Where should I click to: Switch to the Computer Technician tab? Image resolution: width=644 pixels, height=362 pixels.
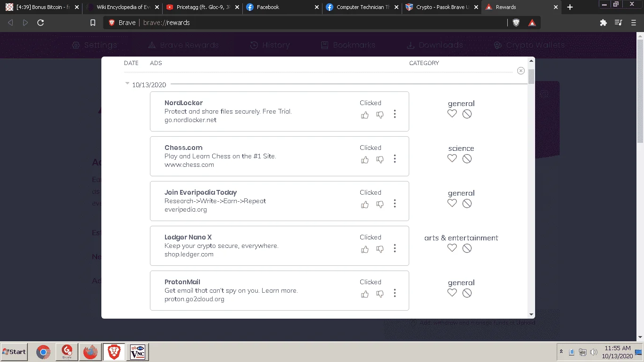coord(361,7)
